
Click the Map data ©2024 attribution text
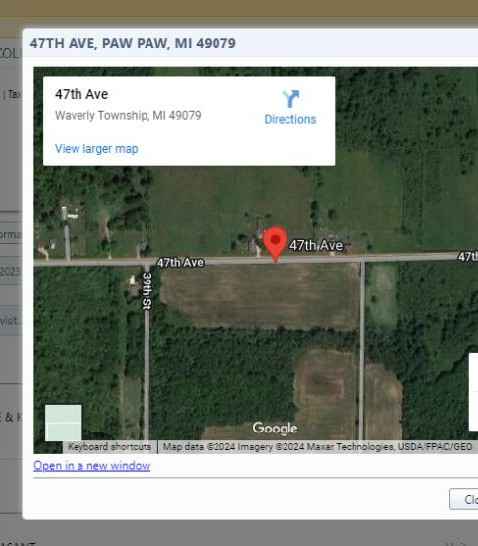(317, 447)
